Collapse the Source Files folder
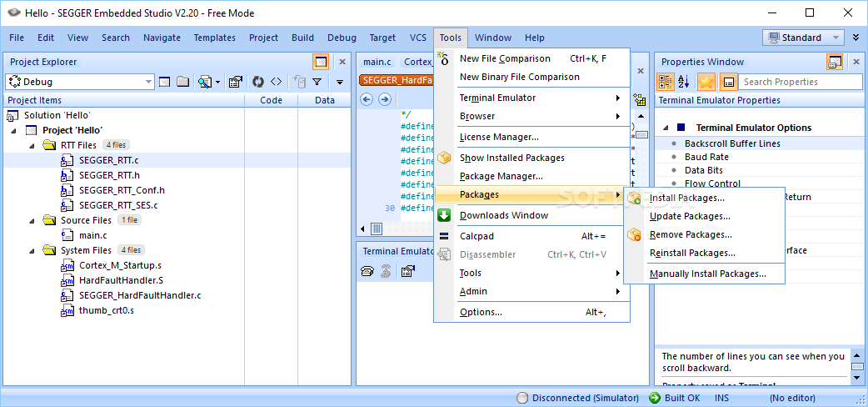868x407 pixels. [32, 221]
